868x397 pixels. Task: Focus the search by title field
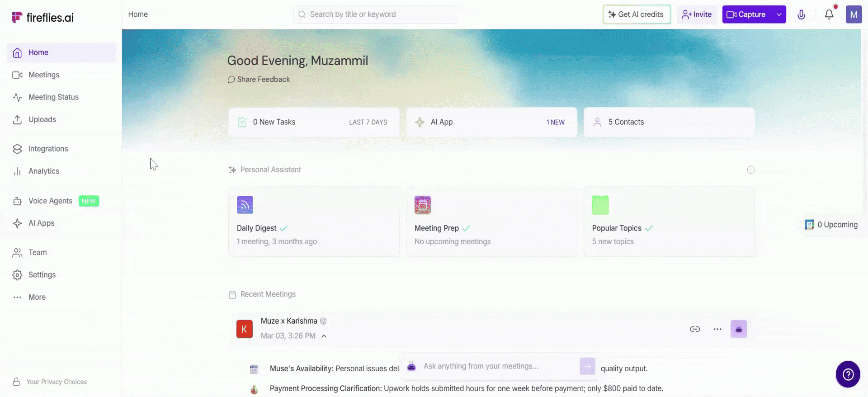(375, 14)
